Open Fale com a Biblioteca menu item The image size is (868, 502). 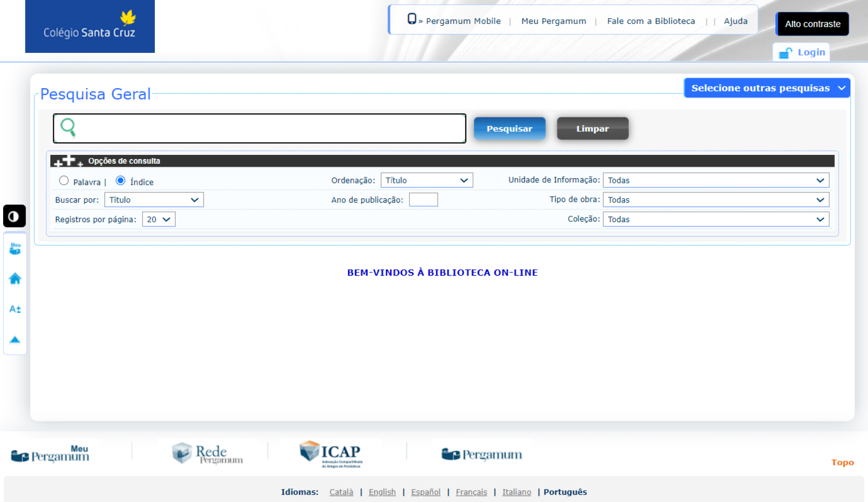tap(650, 21)
